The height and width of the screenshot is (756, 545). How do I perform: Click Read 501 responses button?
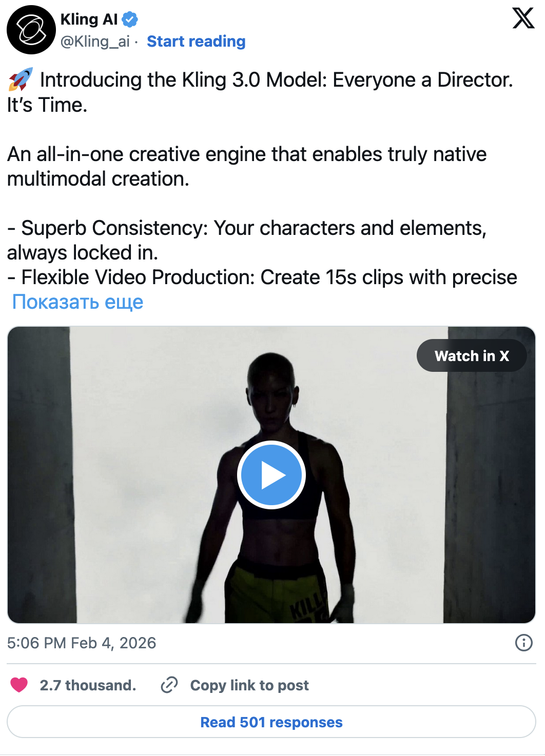(271, 722)
